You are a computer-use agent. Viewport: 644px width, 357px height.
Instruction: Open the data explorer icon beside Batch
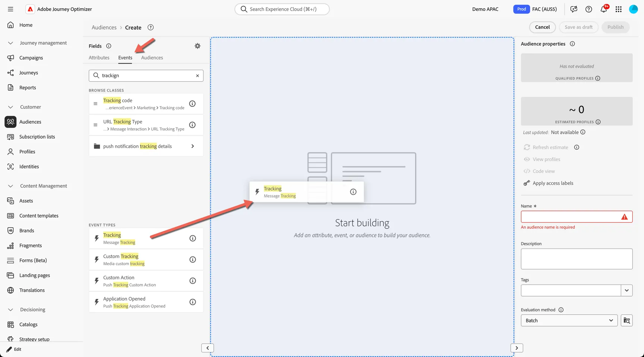click(627, 320)
